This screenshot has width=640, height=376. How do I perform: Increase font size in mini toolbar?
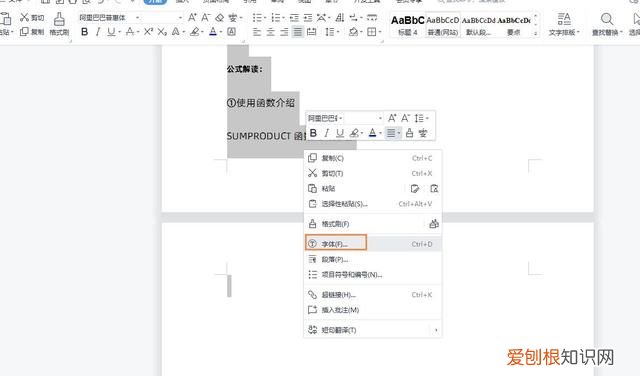(x=392, y=118)
